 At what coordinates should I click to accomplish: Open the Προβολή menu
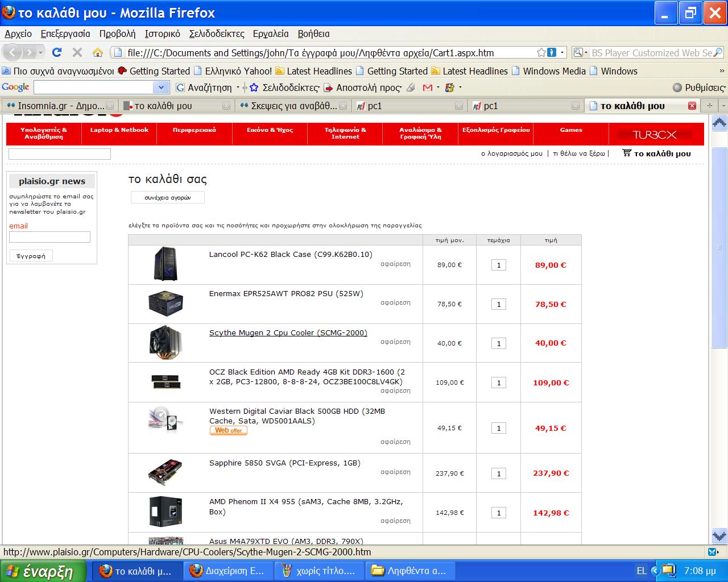(117, 34)
